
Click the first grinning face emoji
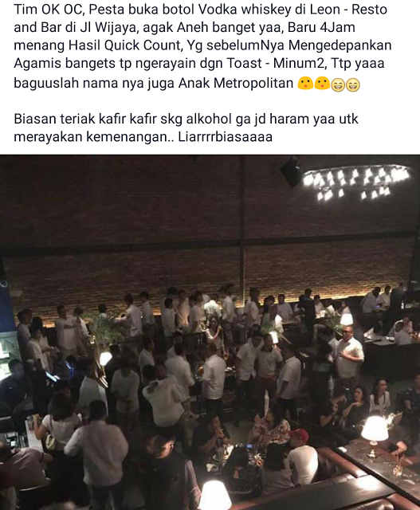[x=338, y=85]
